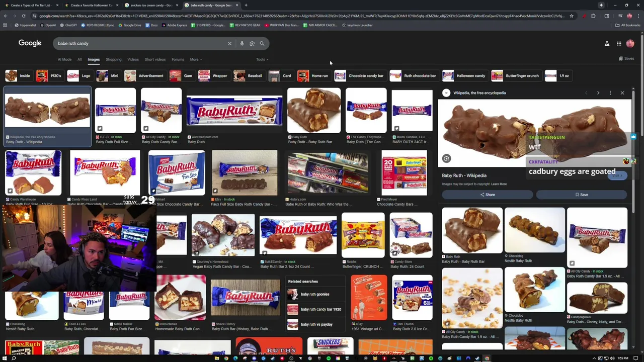This screenshot has width=644, height=362.
Task: Switch to Videos tab
Action: click(133, 59)
